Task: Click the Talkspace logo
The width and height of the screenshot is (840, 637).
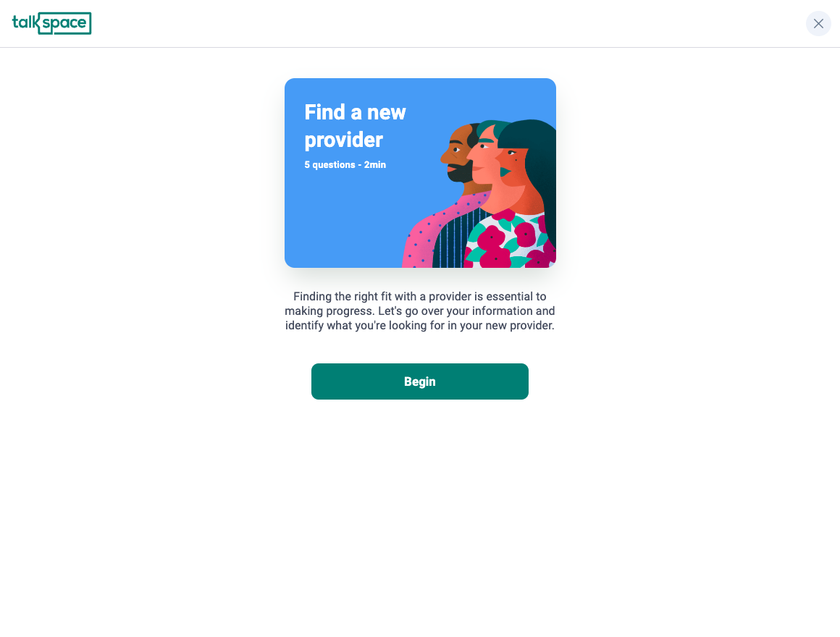Action: click(x=51, y=24)
